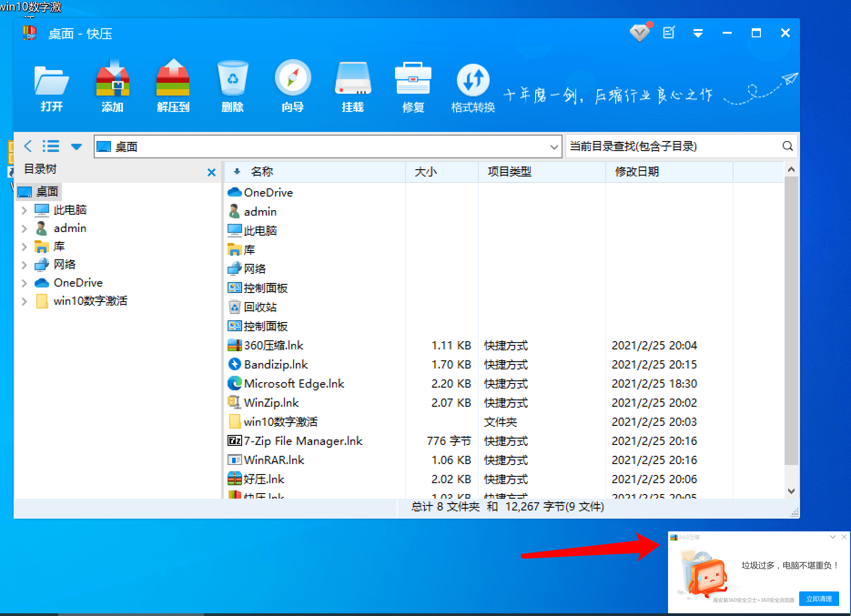Select Bandizip.lnk file

tap(268, 364)
